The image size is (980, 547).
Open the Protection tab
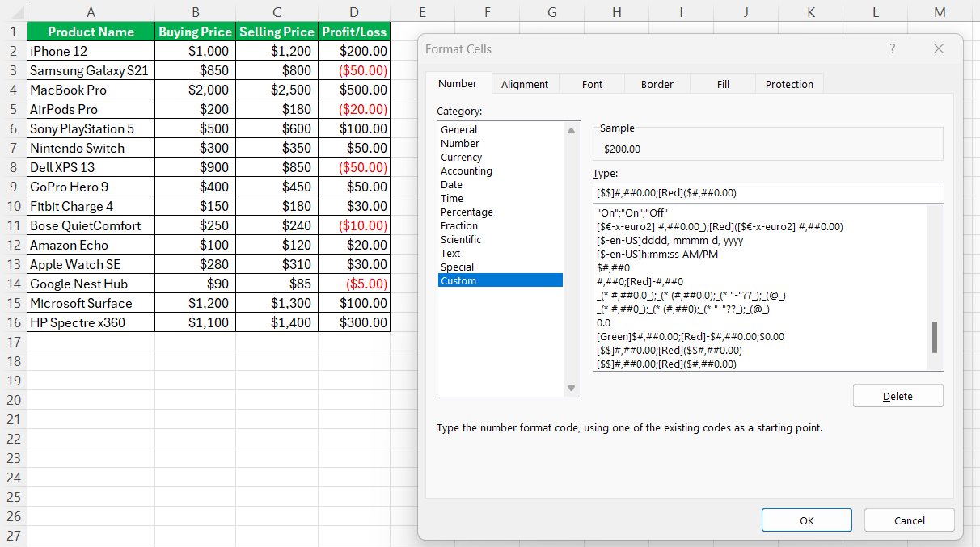(789, 84)
